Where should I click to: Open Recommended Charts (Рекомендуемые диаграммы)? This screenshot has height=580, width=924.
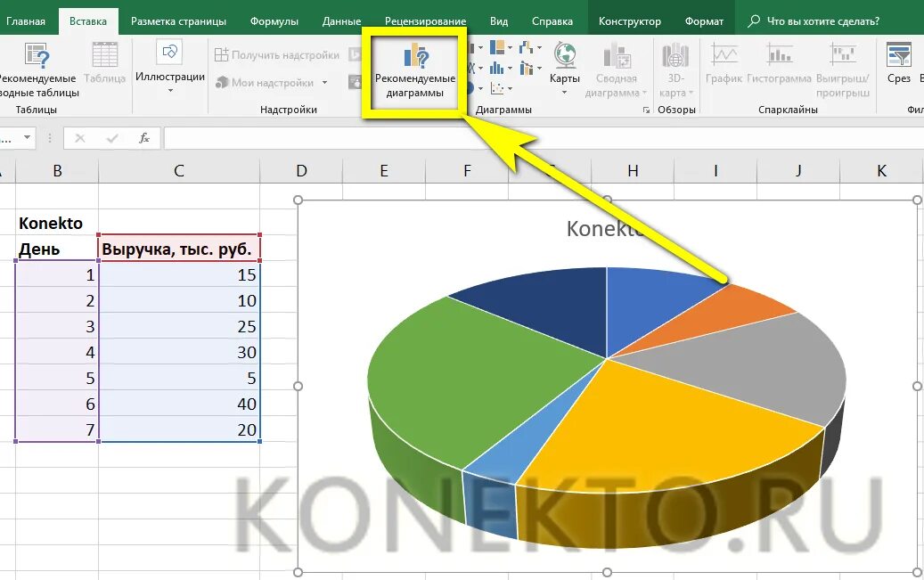415,72
